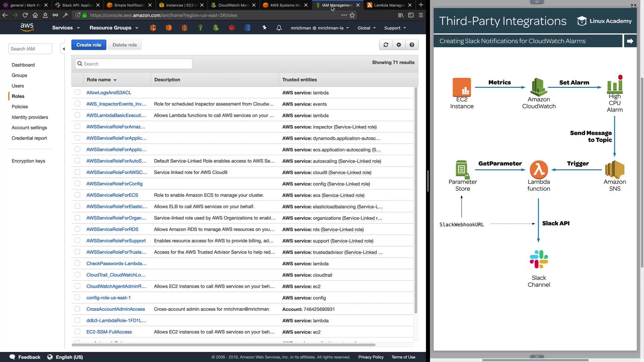Click the pin shortcuts icon in AWS navbar
Screen dimensions: 644x362
[x=264, y=28]
